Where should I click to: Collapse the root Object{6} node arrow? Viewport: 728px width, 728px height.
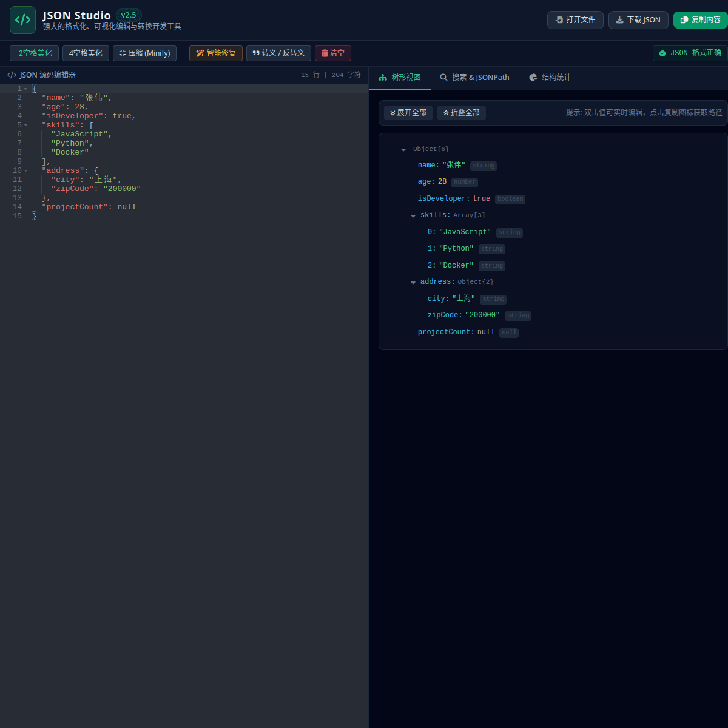click(403, 149)
